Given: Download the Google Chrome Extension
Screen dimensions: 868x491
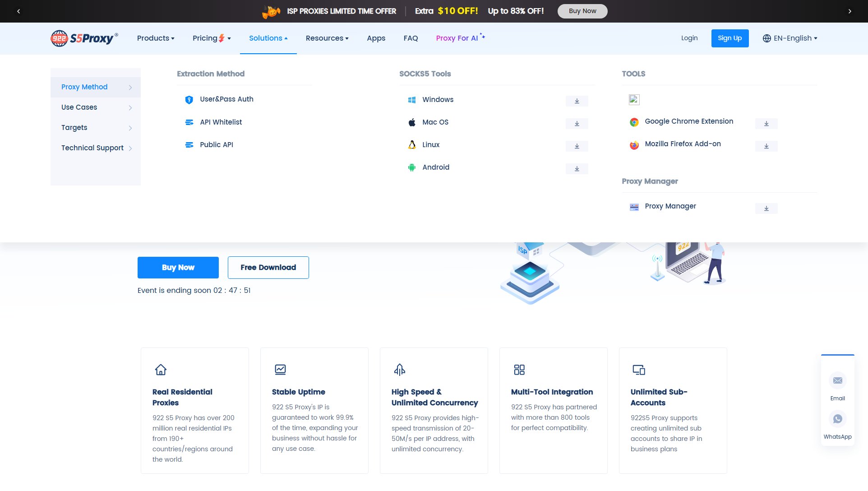Looking at the screenshot, I should coord(766,123).
